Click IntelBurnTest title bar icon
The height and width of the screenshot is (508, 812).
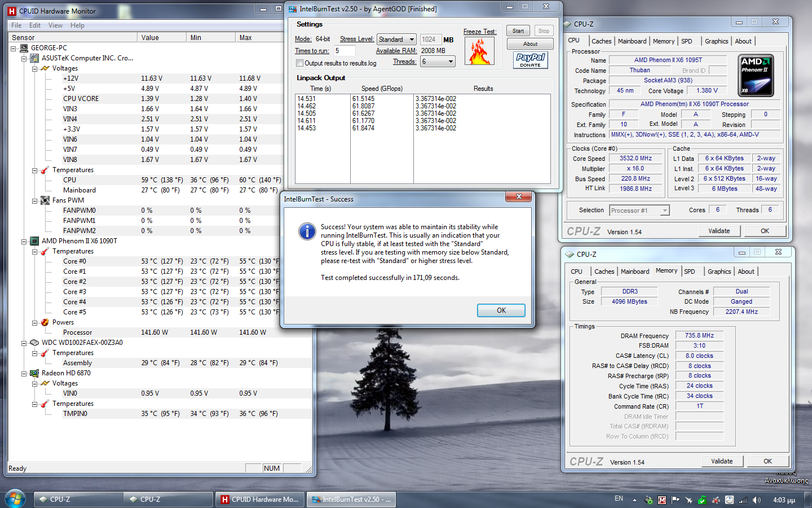[293, 9]
